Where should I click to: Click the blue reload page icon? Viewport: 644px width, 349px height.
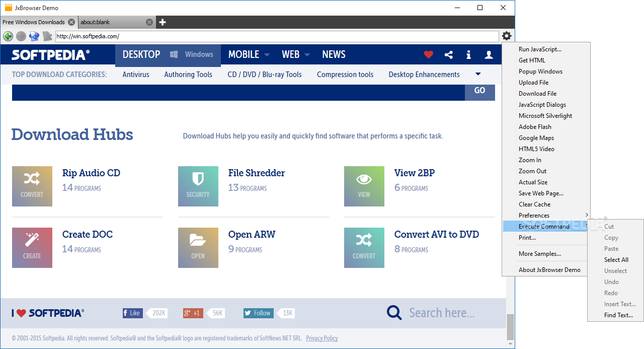pyautogui.click(x=34, y=36)
